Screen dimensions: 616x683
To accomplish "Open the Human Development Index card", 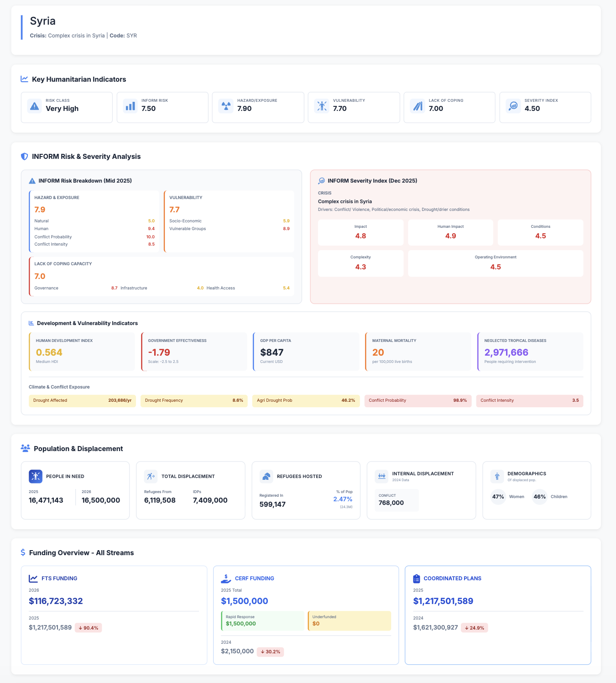I will click(82, 352).
